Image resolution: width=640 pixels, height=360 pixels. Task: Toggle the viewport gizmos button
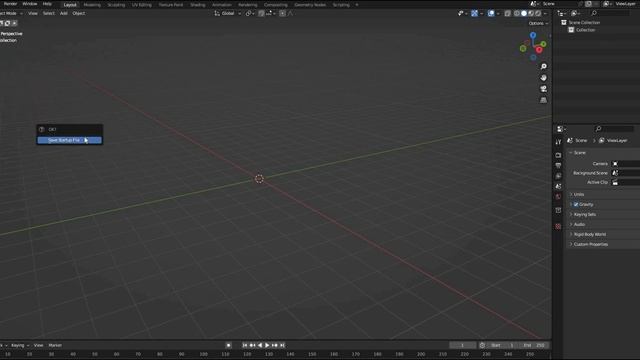[474, 13]
